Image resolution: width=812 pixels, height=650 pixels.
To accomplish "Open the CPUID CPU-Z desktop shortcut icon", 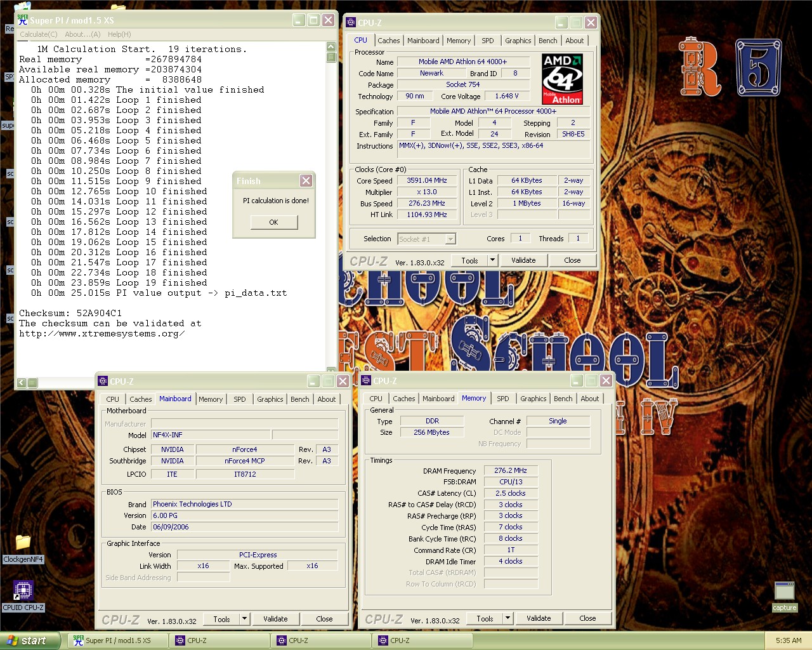I will coord(23,590).
